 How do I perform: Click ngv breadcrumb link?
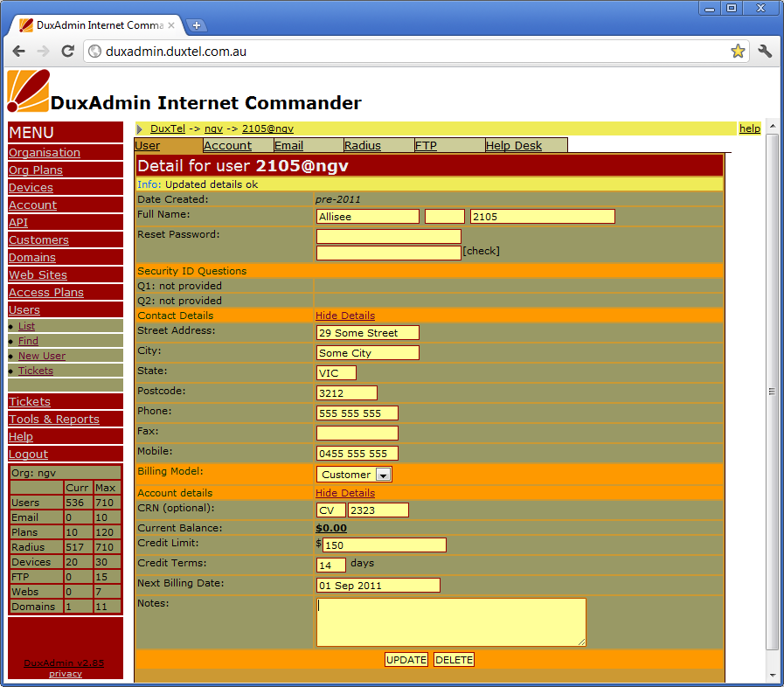(x=213, y=128)
